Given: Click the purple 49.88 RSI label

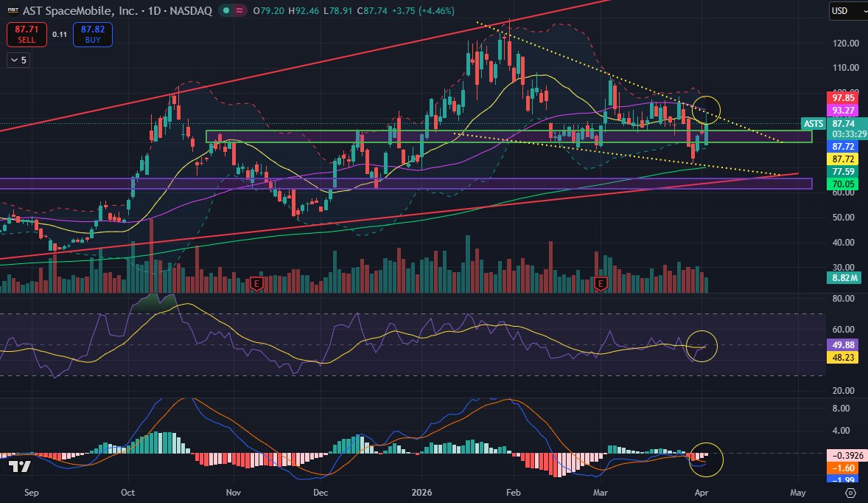Looking at the screenshot, I should 843,344.
